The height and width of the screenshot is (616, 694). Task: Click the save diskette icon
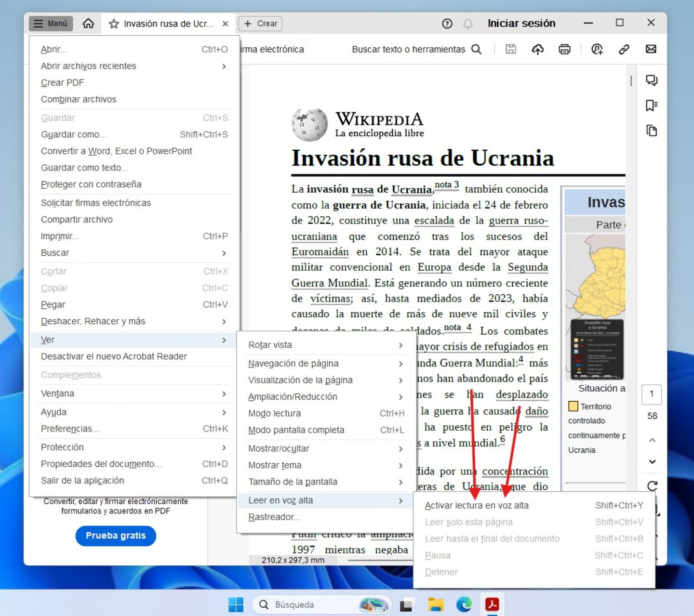coord(511,49)
